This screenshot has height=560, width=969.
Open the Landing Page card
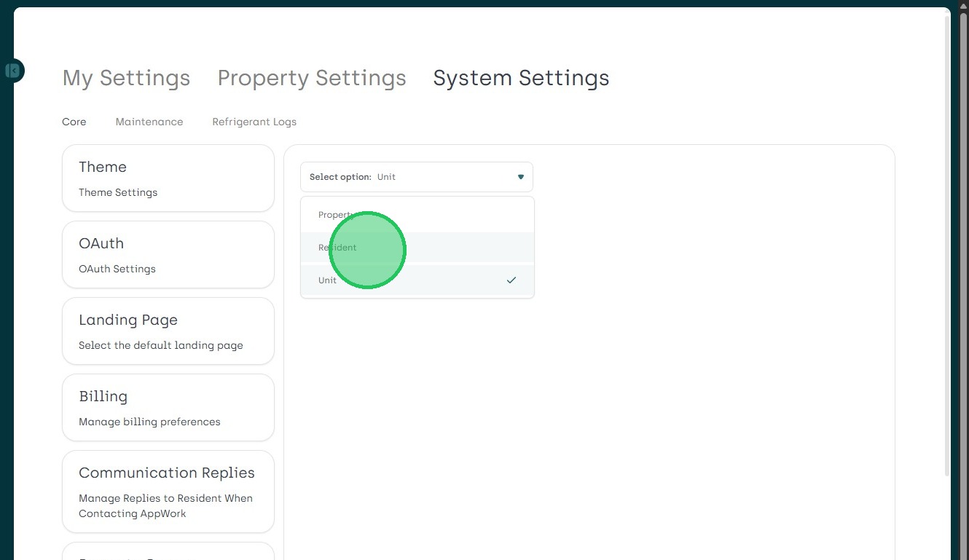168,331
